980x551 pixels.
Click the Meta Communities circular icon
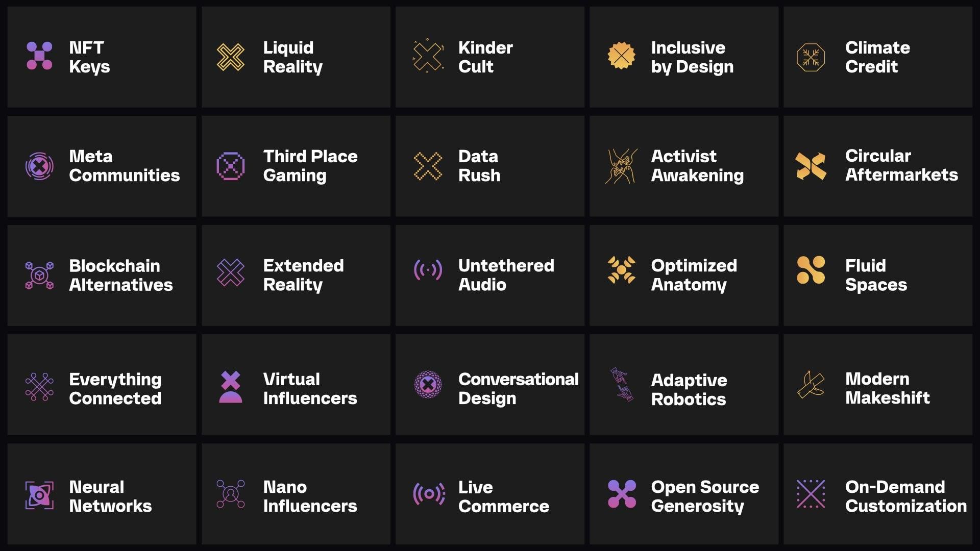tap(39, 166)
